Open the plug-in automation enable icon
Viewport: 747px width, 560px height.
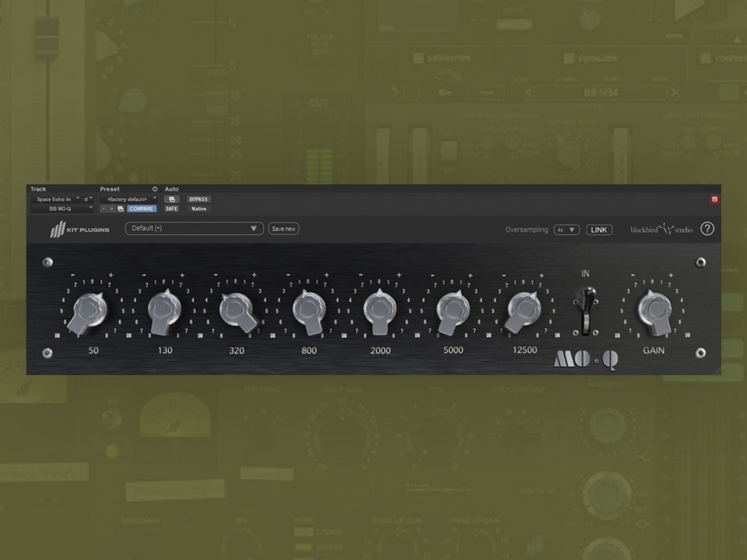(171, 199)
